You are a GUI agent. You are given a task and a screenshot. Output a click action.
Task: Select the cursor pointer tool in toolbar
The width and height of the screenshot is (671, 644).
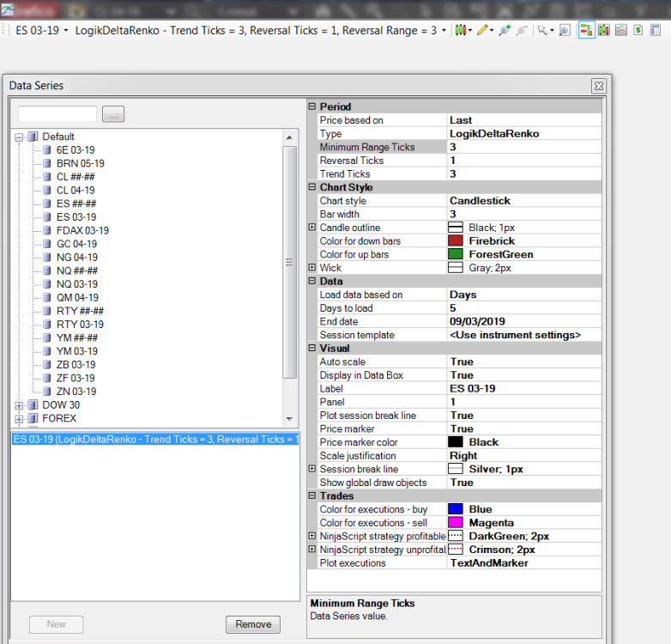[x=541, y=30]
